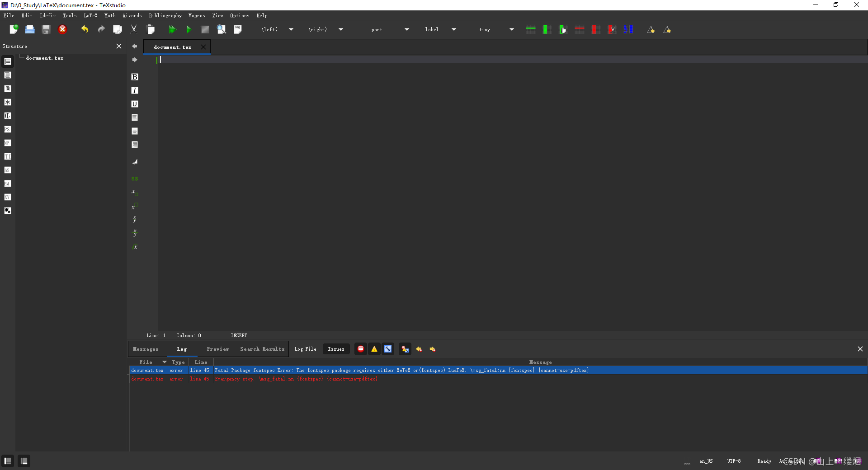Expand the label reference dropdown
This screenshot has height=470, width=868.
click(454, 29)
